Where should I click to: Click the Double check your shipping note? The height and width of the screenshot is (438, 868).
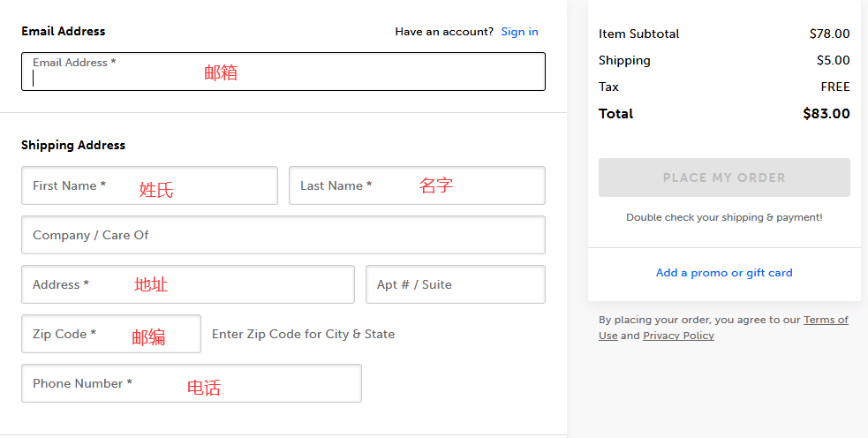tap(724, 217)
